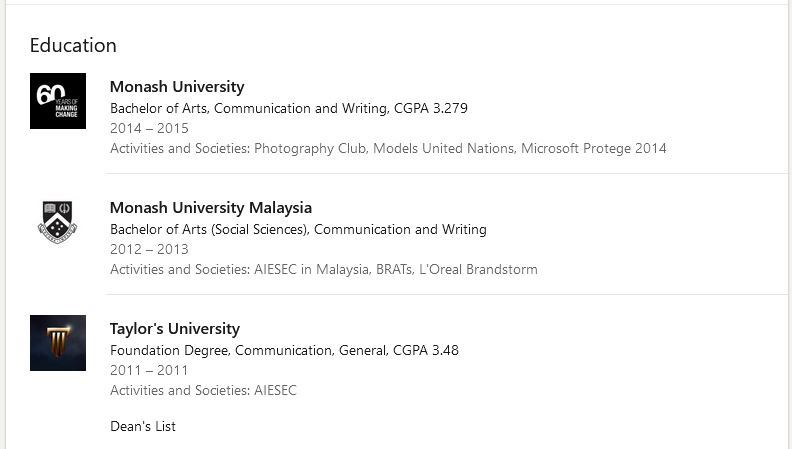This screenshot has width=792, height=449.
Task: Click the Dean's List description text
Action: point(143,426)
